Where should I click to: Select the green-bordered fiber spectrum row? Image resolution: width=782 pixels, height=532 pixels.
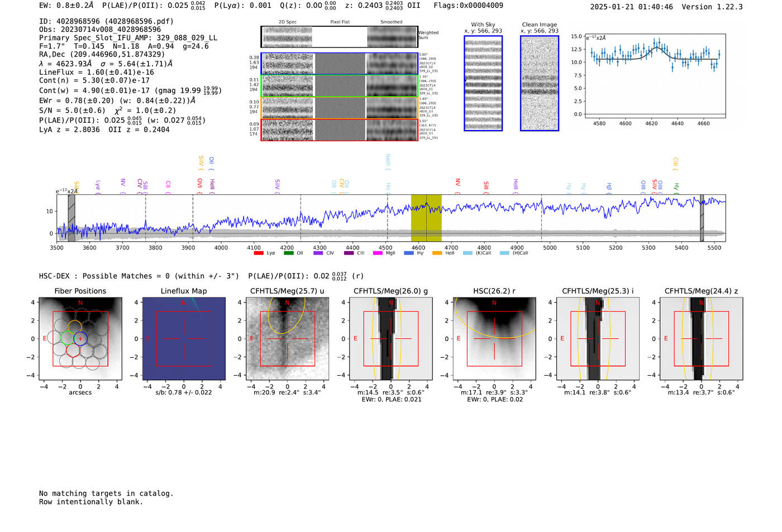(340, 86)
